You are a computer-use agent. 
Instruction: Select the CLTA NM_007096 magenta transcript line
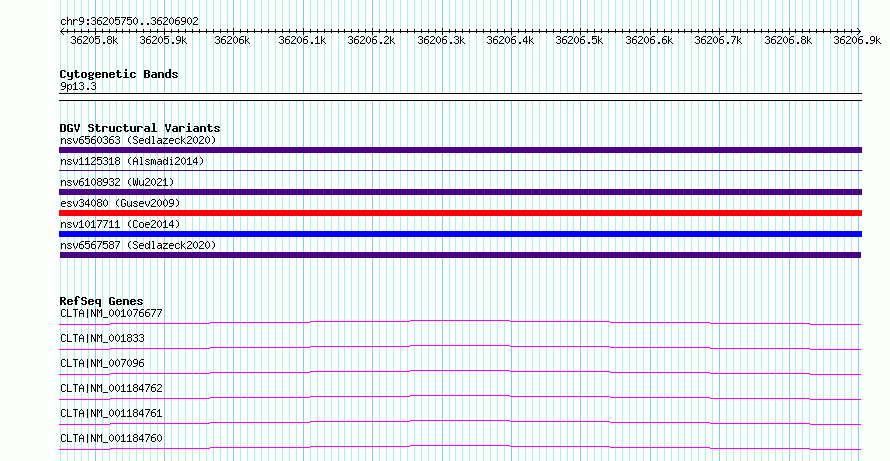click(460, 372)
